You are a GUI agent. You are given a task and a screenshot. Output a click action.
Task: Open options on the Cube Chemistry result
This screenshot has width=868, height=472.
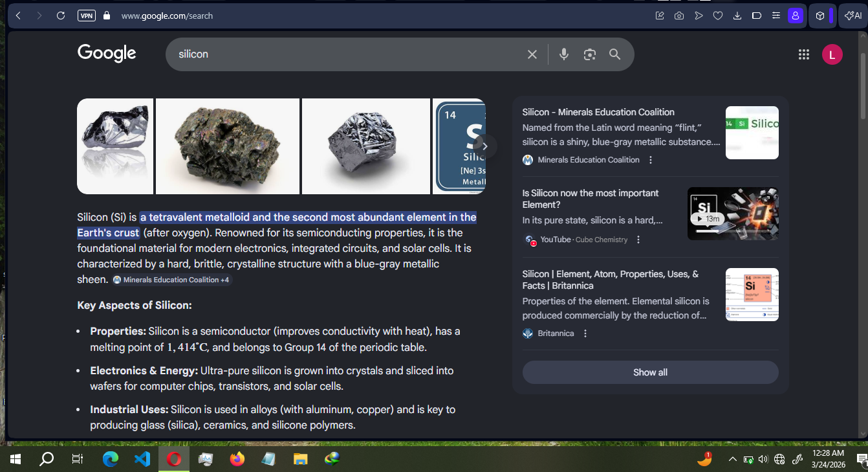[638, 239]
